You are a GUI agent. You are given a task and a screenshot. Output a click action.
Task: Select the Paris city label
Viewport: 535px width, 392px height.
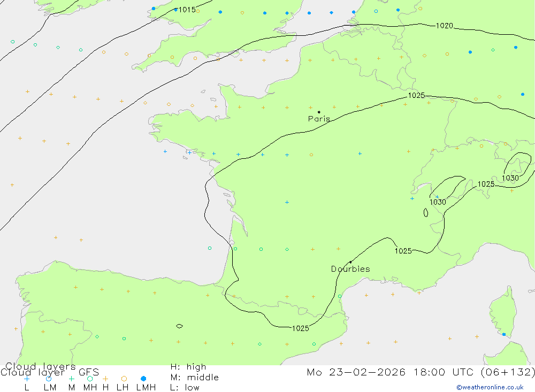pos(319,119)
